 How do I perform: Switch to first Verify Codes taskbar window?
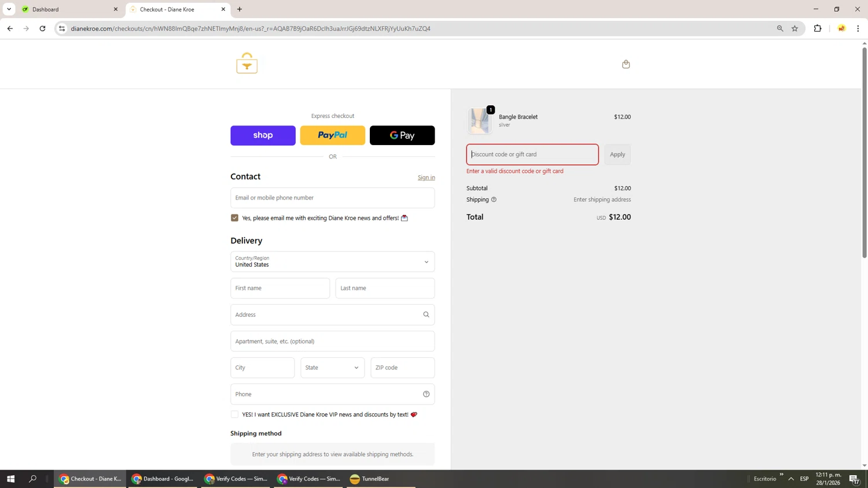pyautogui.click(x=236, y=479)
